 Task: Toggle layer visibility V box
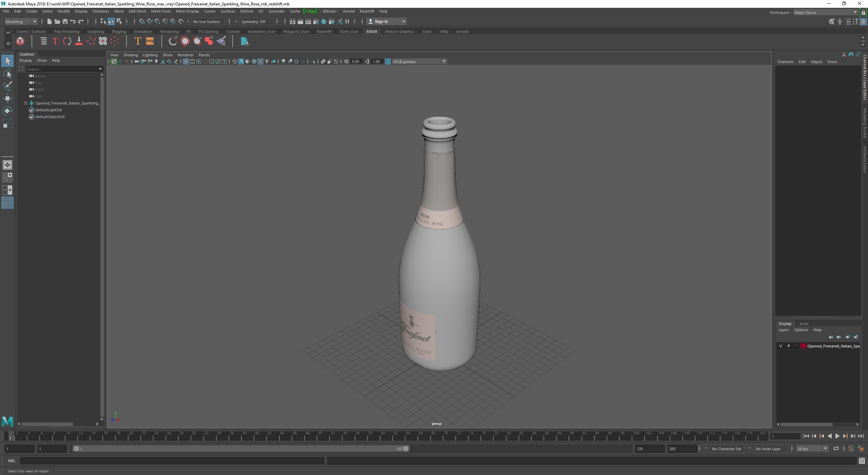(781, 346)
